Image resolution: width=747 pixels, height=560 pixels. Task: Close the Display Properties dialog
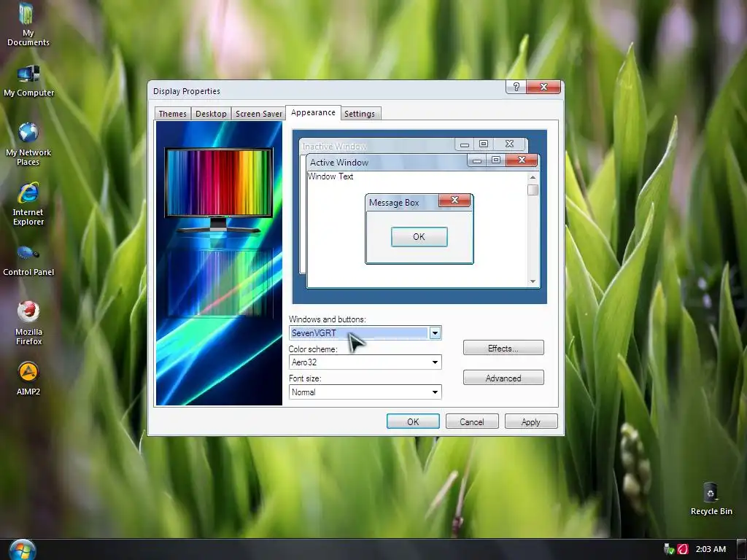pos(543,87)
